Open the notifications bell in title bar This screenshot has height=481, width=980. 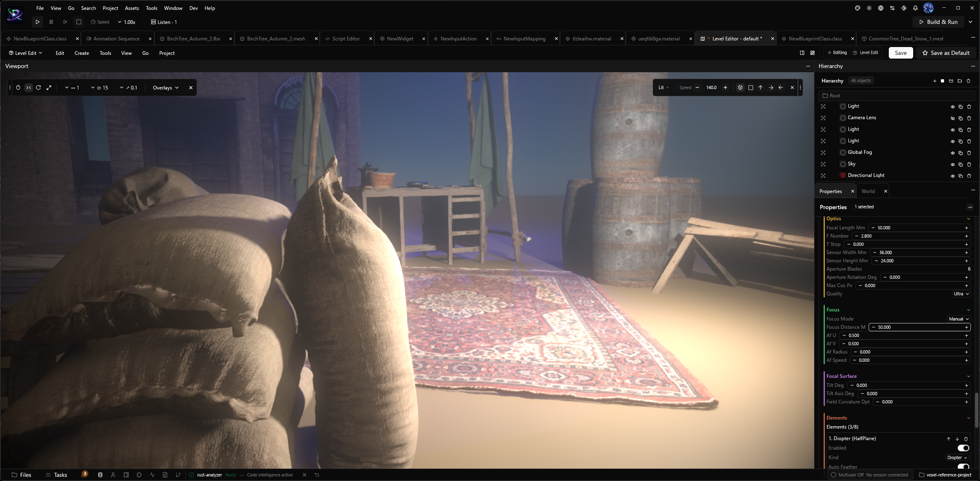coord(915,8)
